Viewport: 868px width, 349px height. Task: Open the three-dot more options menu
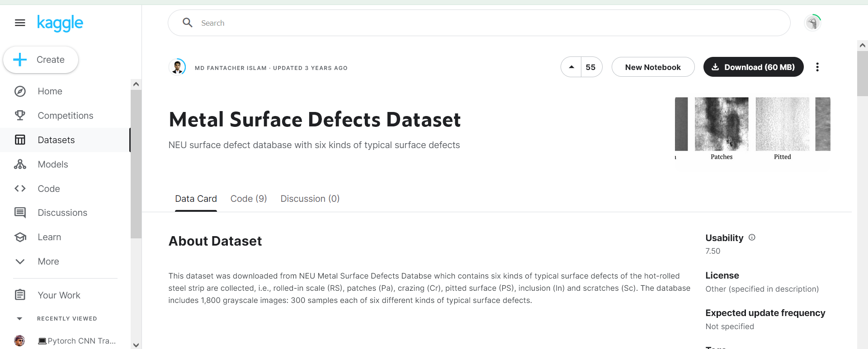pyautogui.click(x=817, y=67)
